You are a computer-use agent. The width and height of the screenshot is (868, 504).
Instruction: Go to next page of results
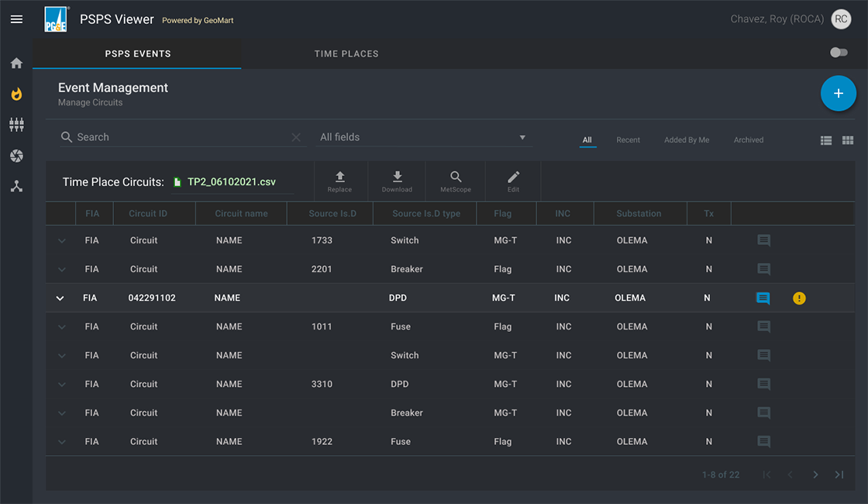coord(815,475)
